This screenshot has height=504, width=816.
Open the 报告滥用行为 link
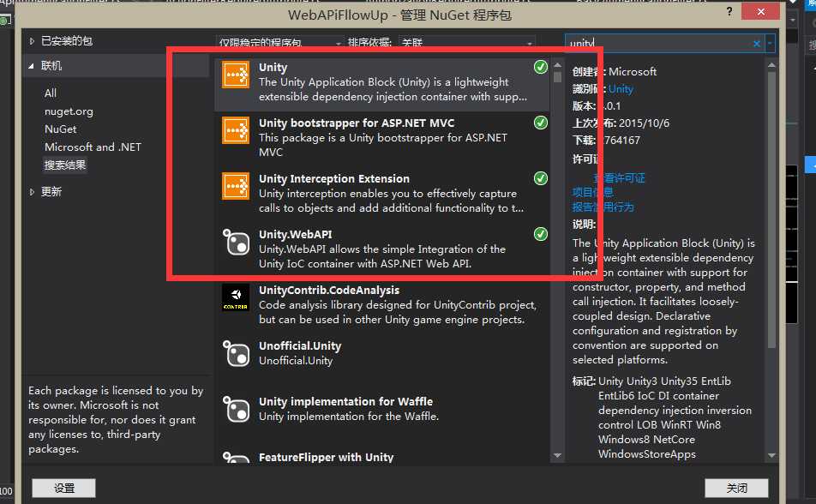click(603, 207)
